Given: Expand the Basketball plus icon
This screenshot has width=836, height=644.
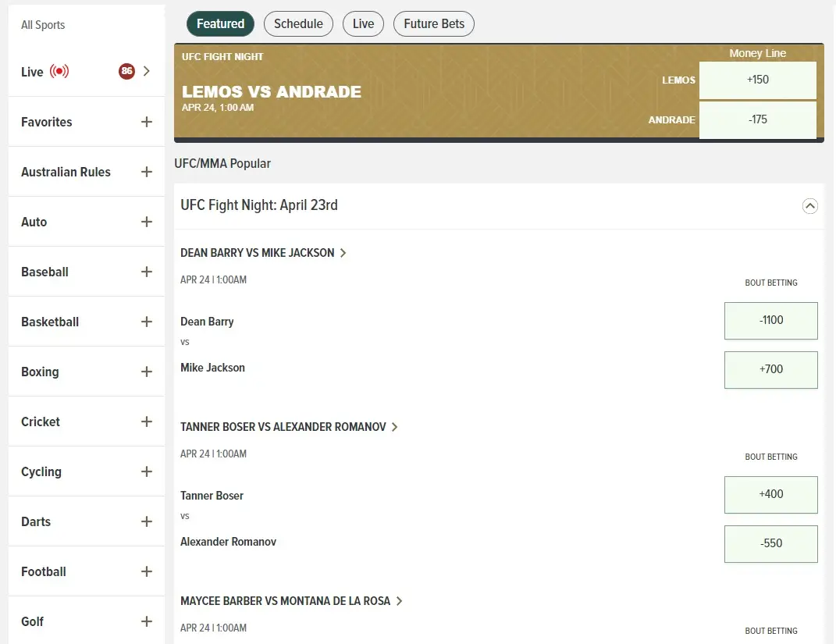Looking at the screenshot, I should (x=147, y=322).
